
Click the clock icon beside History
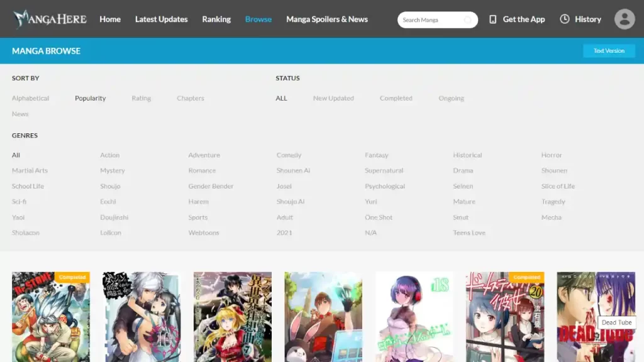[565, 19]
